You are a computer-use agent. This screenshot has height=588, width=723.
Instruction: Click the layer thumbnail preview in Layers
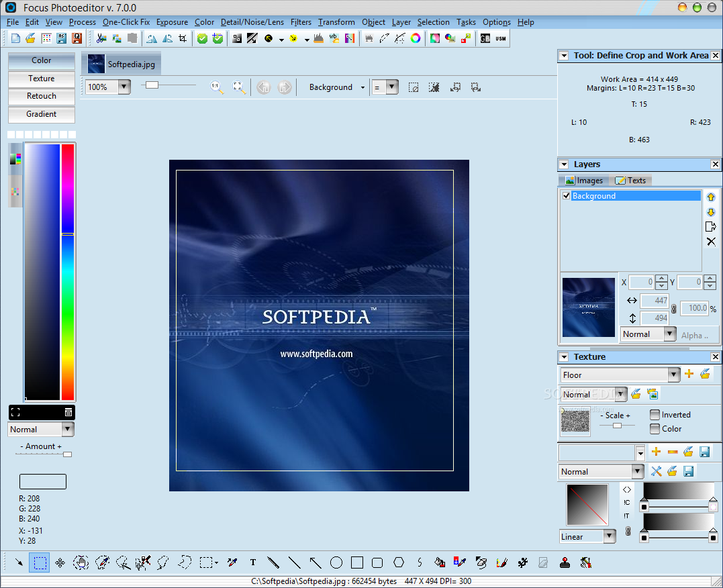pyautogui.click(x=588, y=307)
